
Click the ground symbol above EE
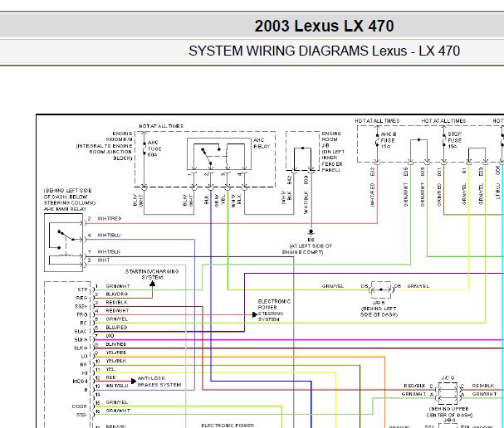pos(311,232)
